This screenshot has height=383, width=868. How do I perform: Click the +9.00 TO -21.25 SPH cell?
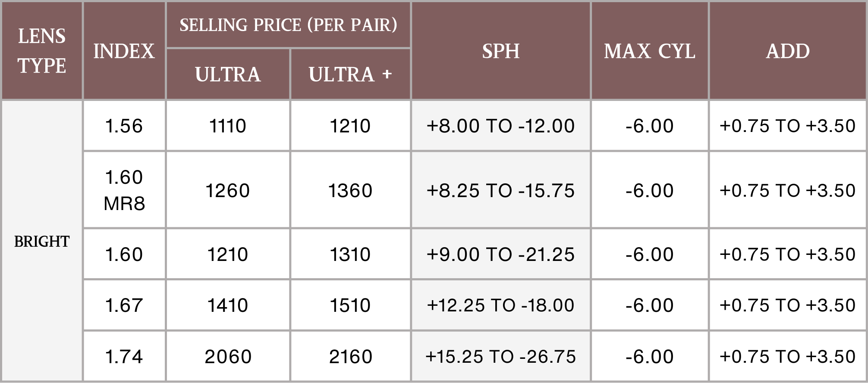pos(500,254)
